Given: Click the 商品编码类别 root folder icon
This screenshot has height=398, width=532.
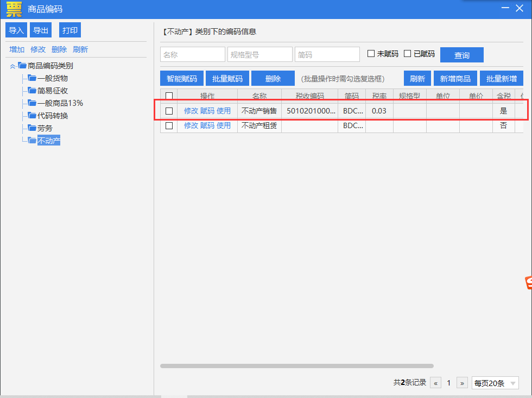Looking at the screenshot, I should click(x=22, y=66).
